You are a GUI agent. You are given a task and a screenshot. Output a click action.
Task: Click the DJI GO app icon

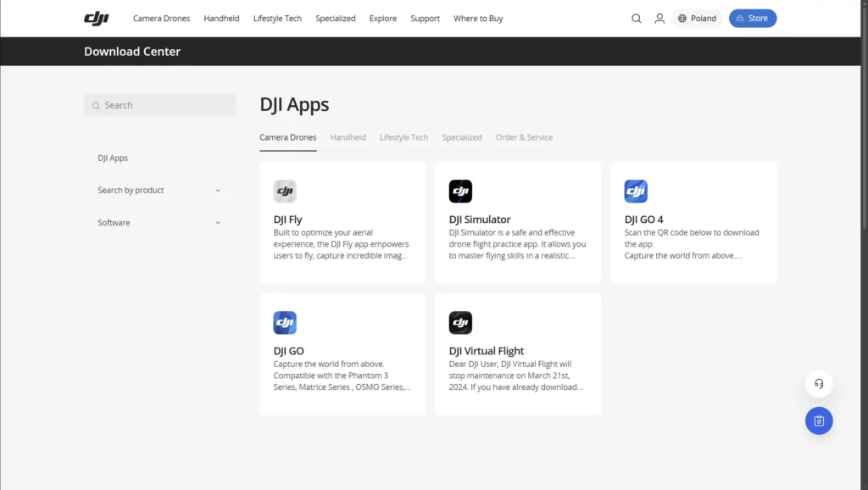(x=285, y=323)
